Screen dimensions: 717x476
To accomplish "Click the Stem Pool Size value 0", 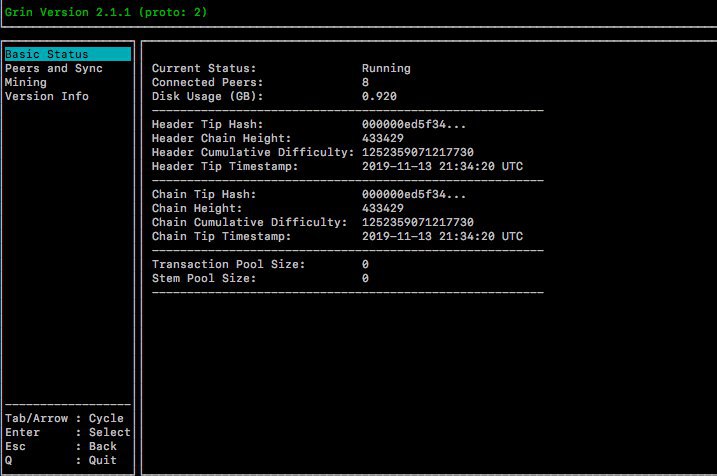I will click(365, 278).
